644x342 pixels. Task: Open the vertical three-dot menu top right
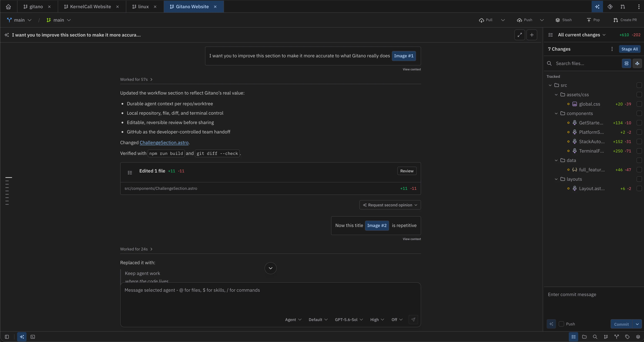tap(639, 7)
